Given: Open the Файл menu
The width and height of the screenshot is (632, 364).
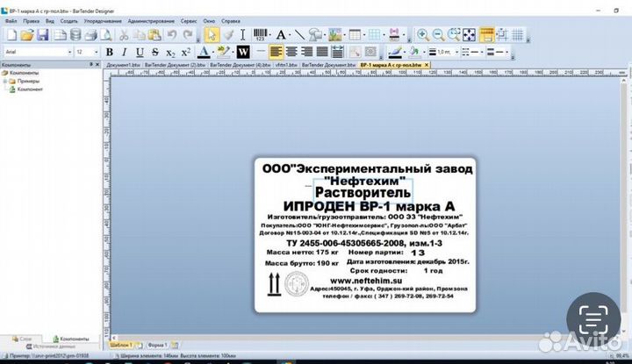Looking at the screenshot, I should point(11,21).
